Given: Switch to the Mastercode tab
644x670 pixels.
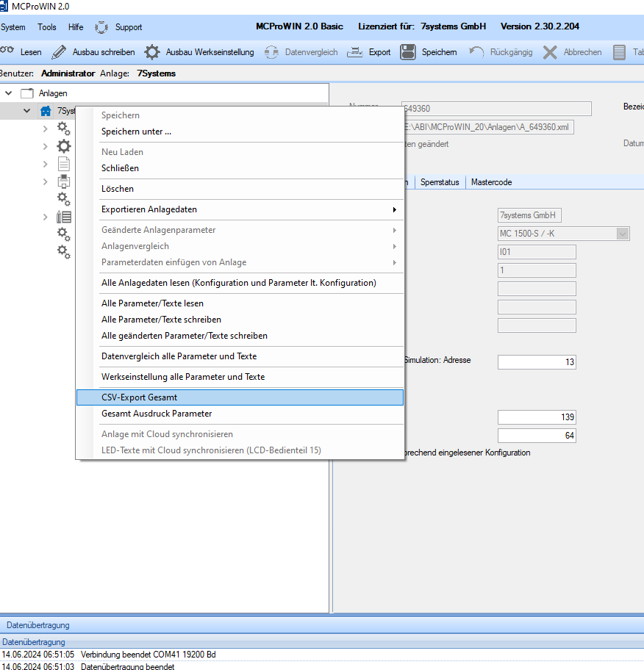Looking at the screenshot, I should coord(491,182).
